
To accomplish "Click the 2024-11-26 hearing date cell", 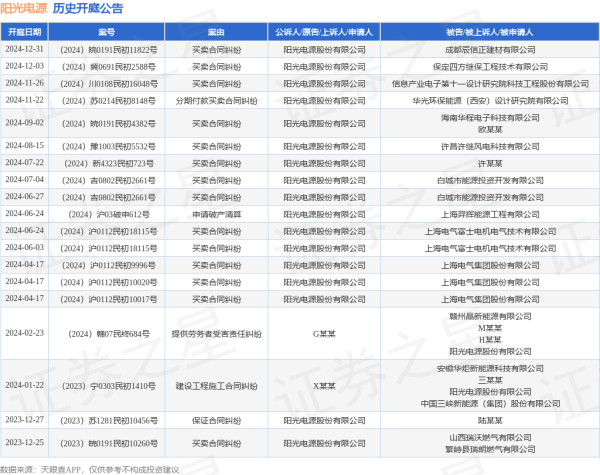I will click(x=24, y=83).
